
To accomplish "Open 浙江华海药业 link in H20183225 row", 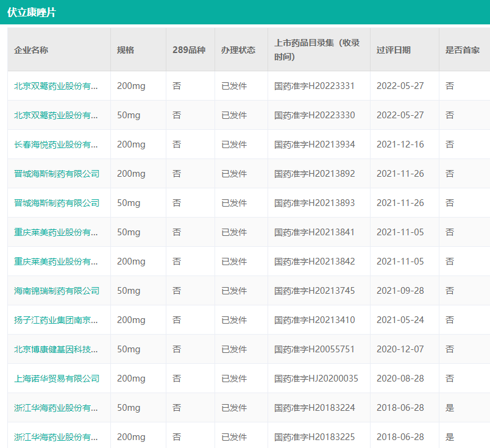I will (x=56, y=437).
